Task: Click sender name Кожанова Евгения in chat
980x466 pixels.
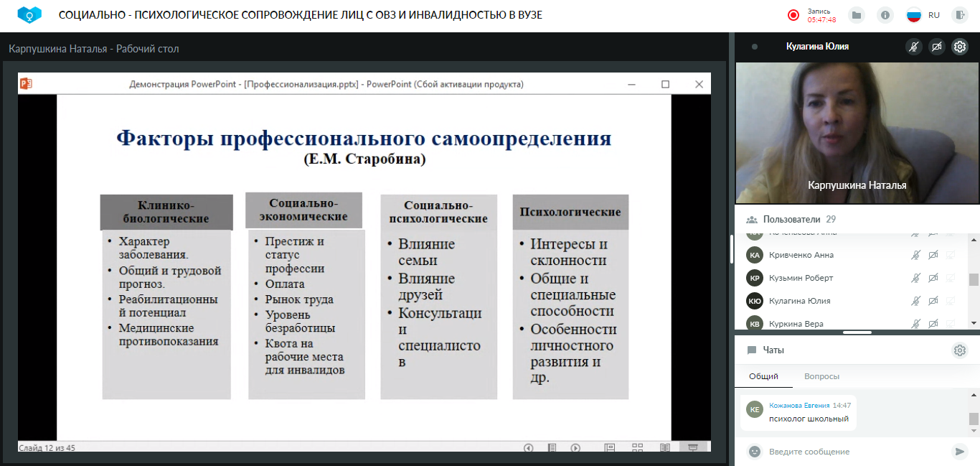Action: 799,406
